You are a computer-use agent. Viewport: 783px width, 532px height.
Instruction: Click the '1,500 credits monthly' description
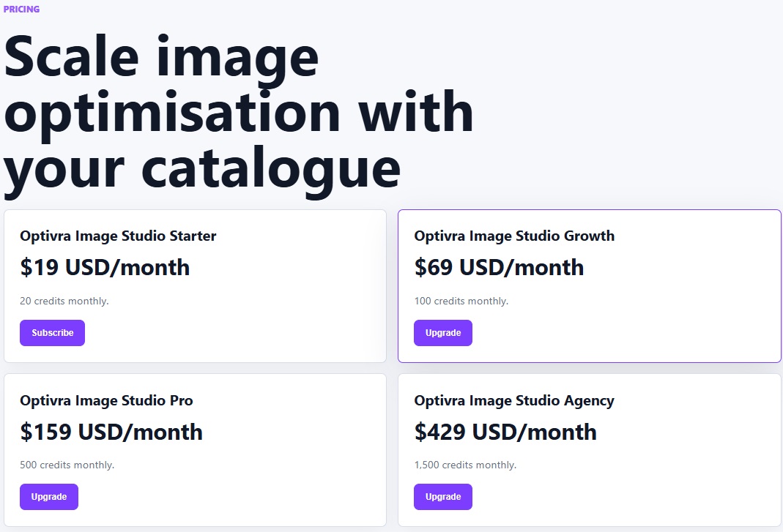pos(465,465)
